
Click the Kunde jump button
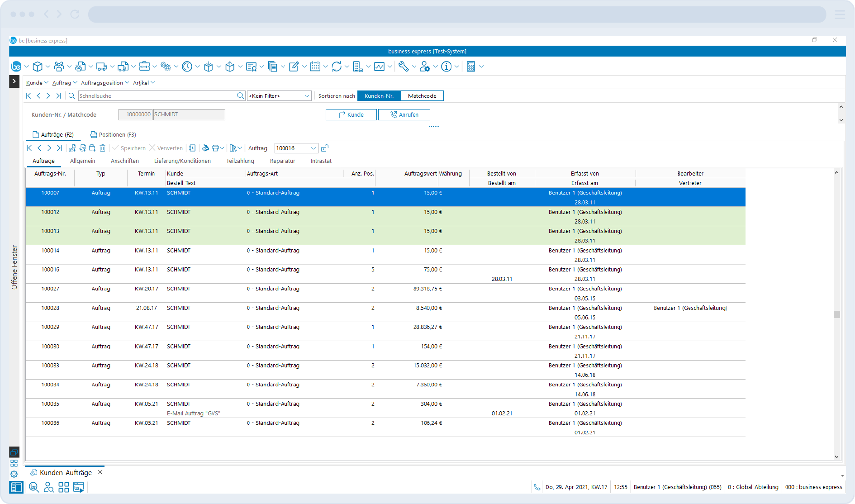351,115
